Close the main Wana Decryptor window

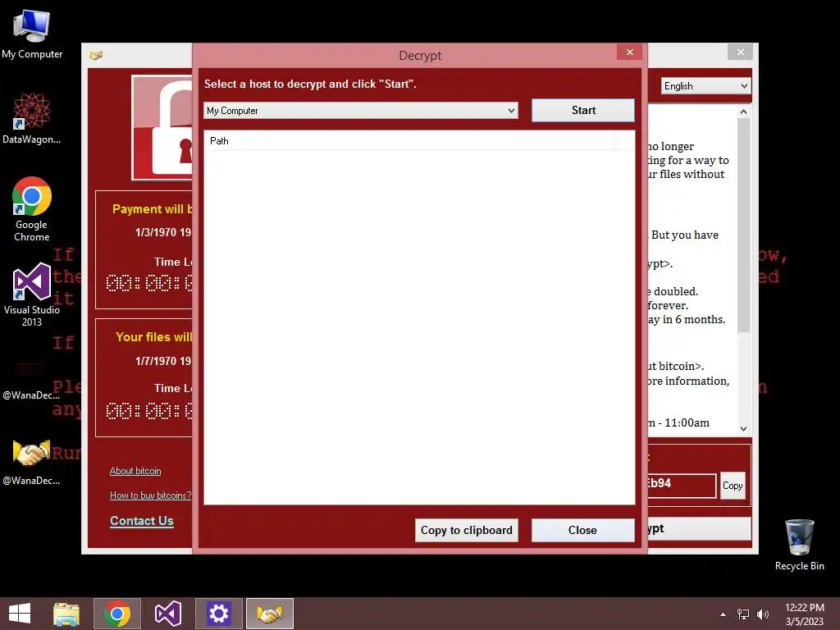point(741,52)
